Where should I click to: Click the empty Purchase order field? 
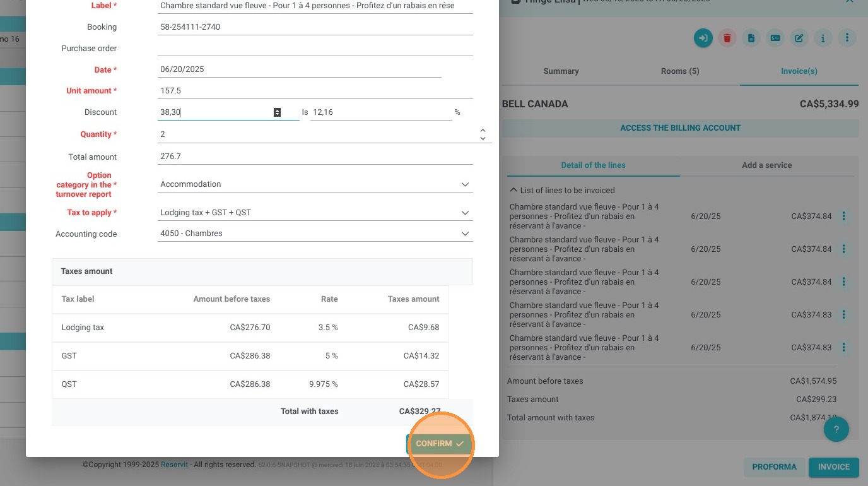tap(315, 49)
